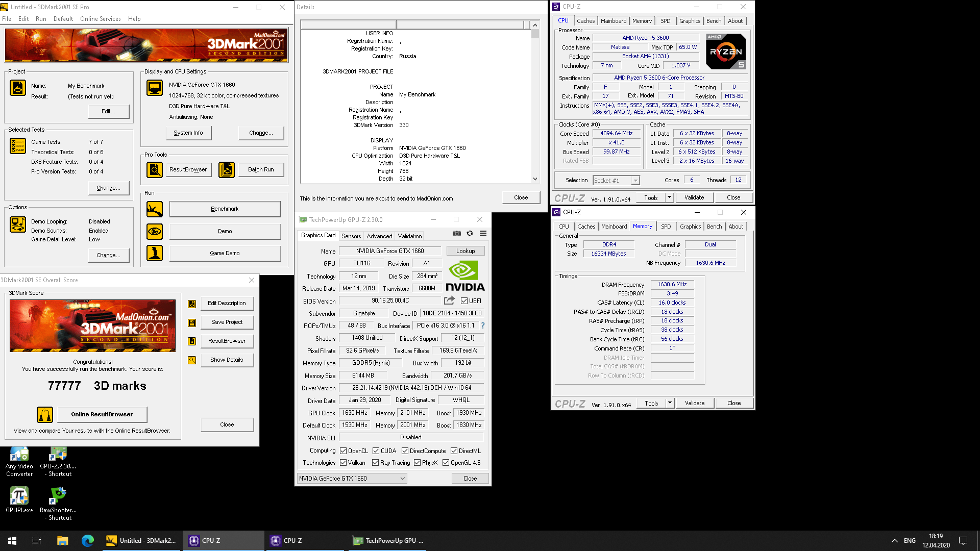Toggle the PhysX checkbox
980x551 pixels.
(417, 463)
